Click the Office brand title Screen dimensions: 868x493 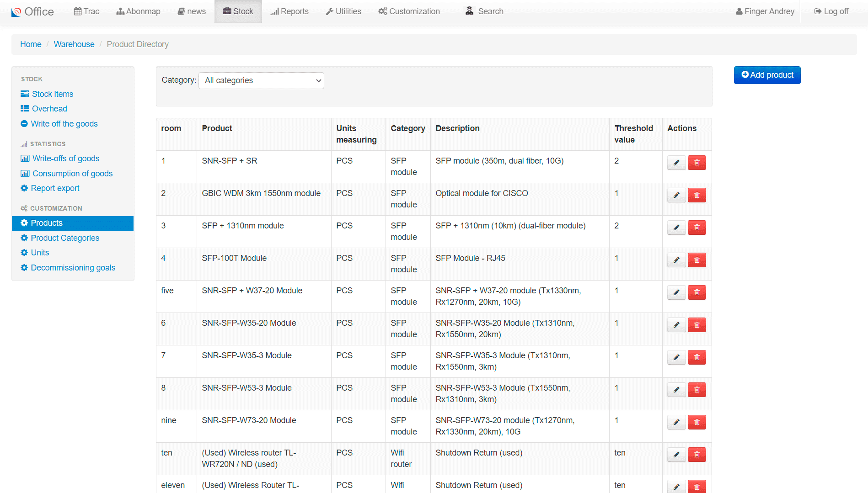click(x=39, y=12)
